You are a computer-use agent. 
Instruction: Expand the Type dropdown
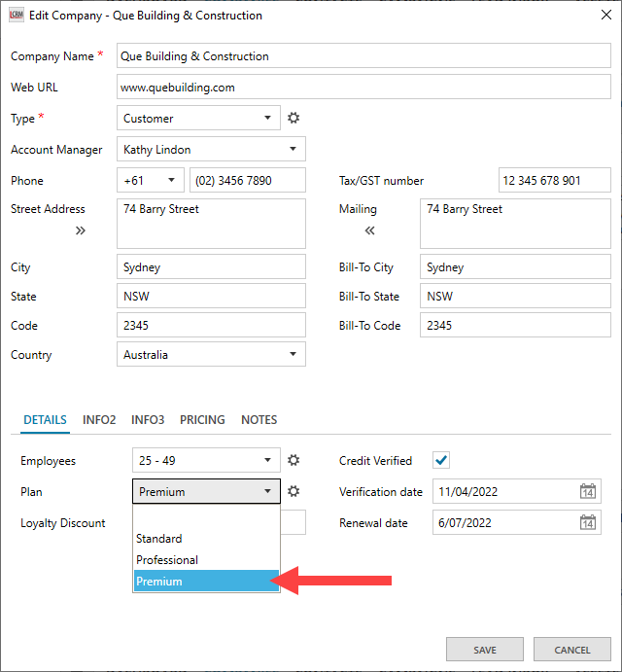click(x=267, y=119)
